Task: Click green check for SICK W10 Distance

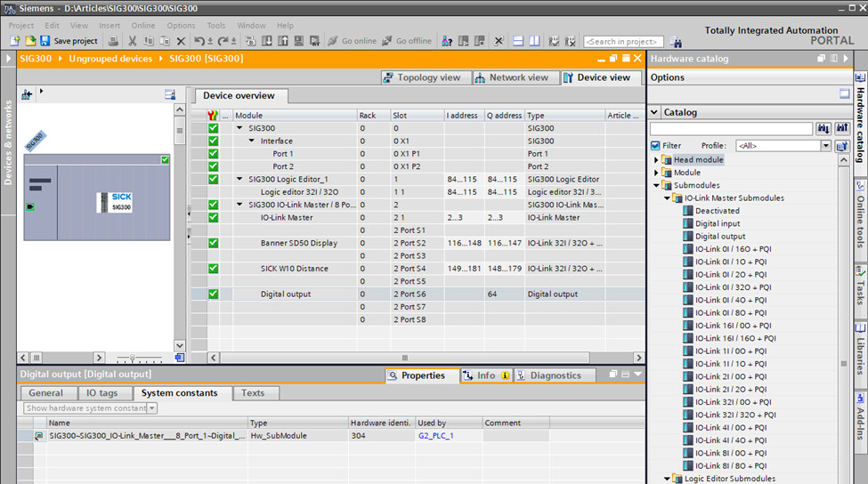Action: click(x=213, y=269)
